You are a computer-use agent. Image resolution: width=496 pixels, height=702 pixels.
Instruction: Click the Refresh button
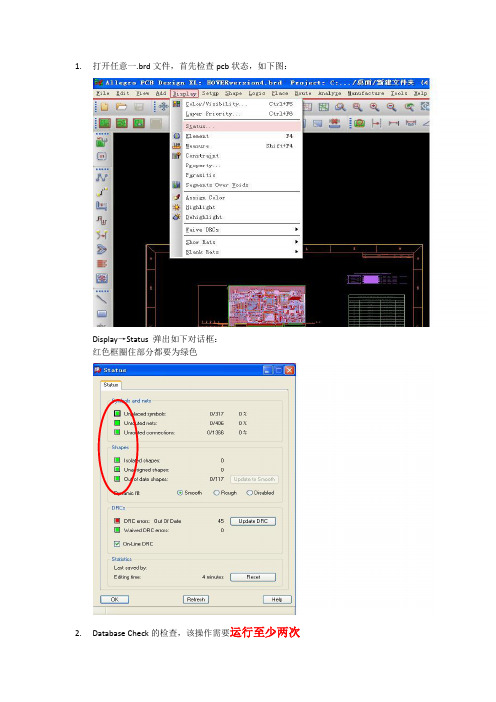[x=196, y=599]
